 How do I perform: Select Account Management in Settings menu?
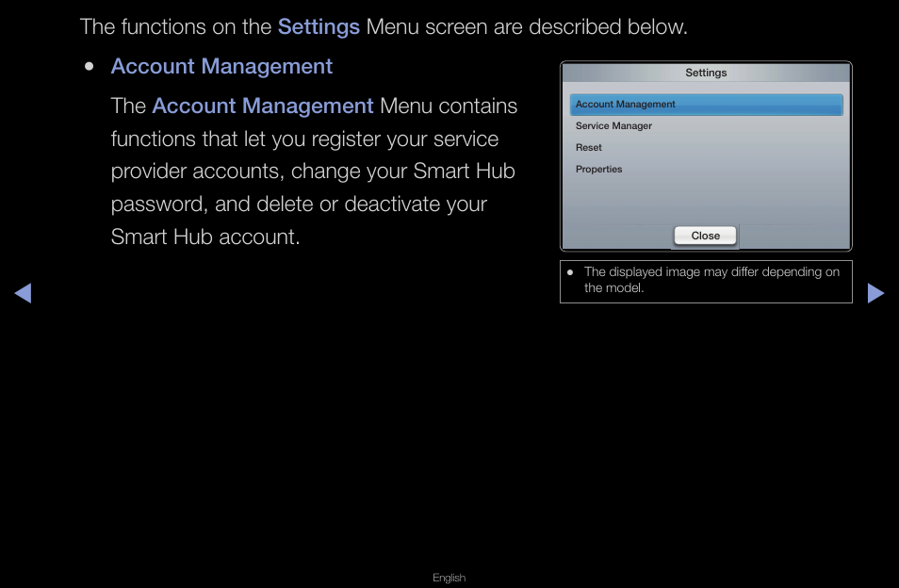[x=706, y=105]
